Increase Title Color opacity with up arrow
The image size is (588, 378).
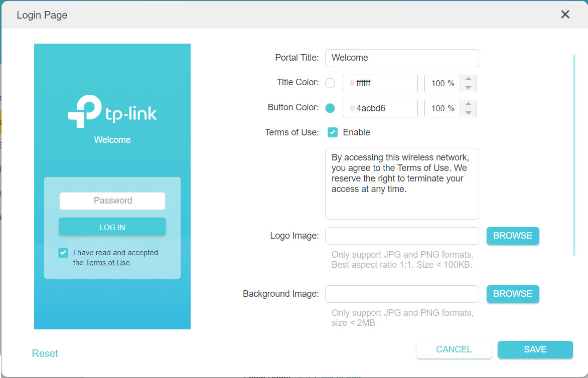point(469,79)
